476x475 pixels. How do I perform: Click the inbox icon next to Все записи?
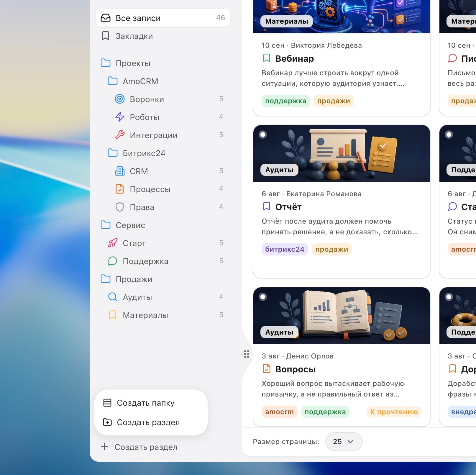tap(106, 18)
